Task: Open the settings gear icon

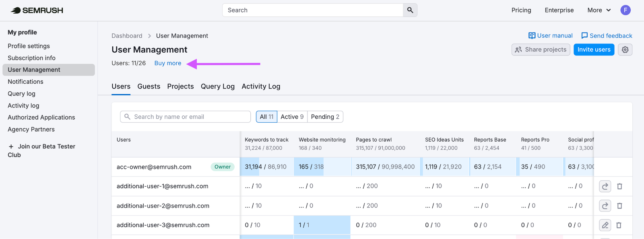Action: (x=625, y=49)
